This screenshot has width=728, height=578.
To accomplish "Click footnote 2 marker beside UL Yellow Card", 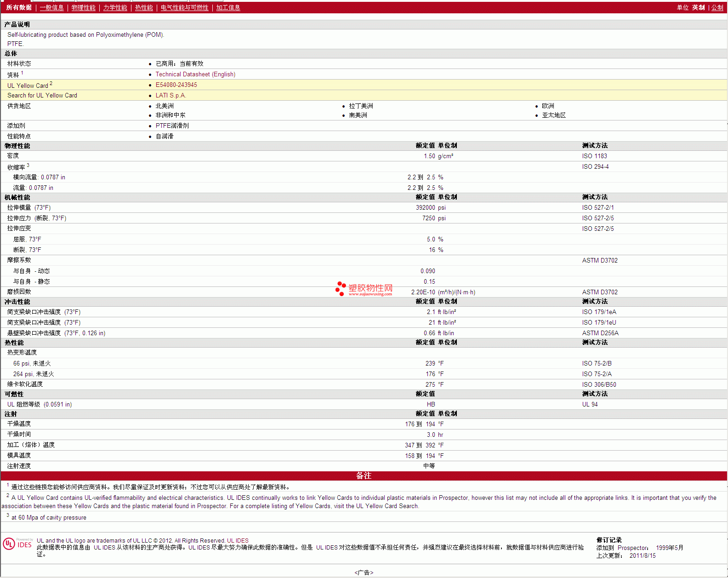I will tap(51, 83).
